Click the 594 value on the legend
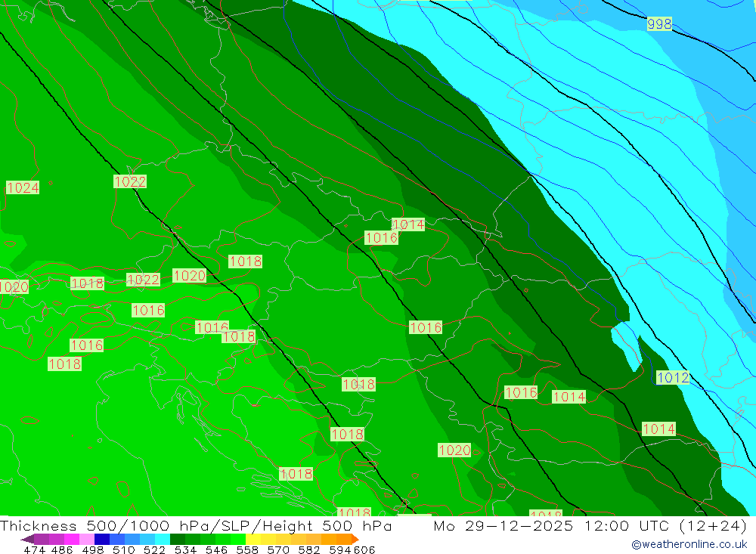This screenshot has height=554, width=756. click(340, 549)
